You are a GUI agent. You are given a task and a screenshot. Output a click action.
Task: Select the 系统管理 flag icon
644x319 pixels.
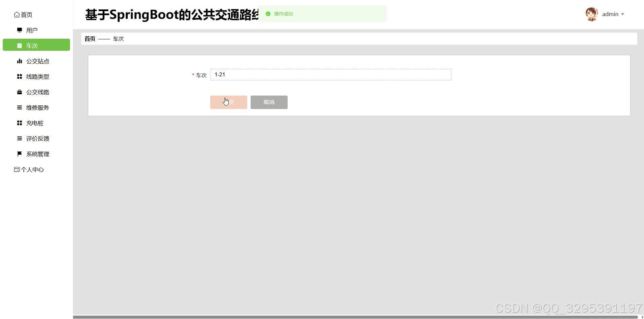[19, 154]
